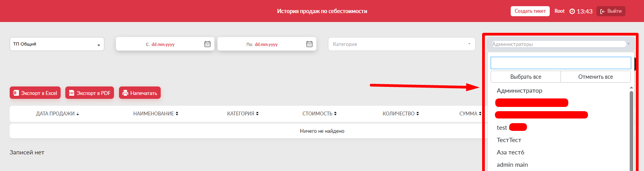Sort by СУММА column arrows
644x171 pixels.
point(480,114)
